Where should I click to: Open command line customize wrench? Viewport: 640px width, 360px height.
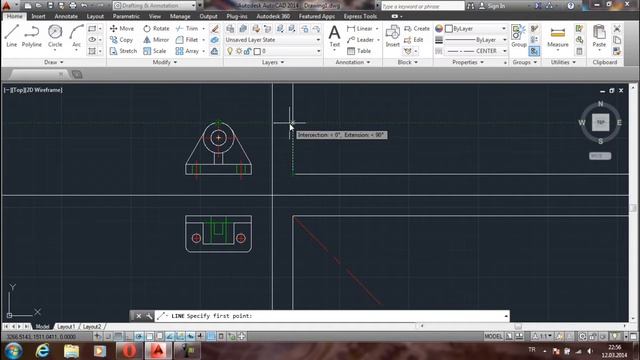149,316
